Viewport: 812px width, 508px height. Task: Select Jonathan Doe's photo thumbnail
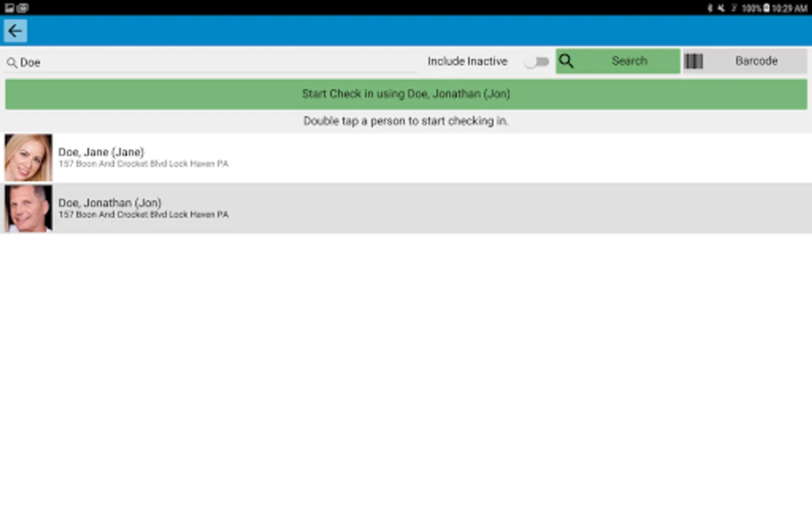28,208
